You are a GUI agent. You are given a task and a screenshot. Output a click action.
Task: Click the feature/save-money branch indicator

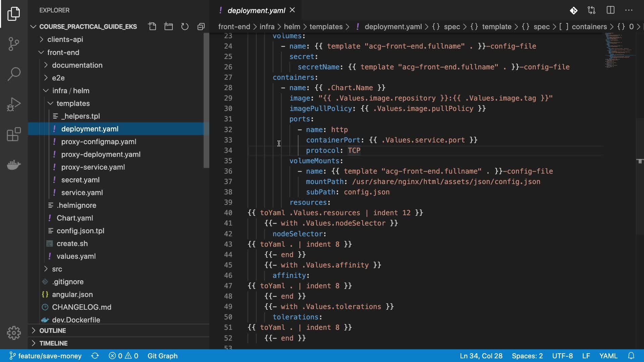(x=46, y=356)
